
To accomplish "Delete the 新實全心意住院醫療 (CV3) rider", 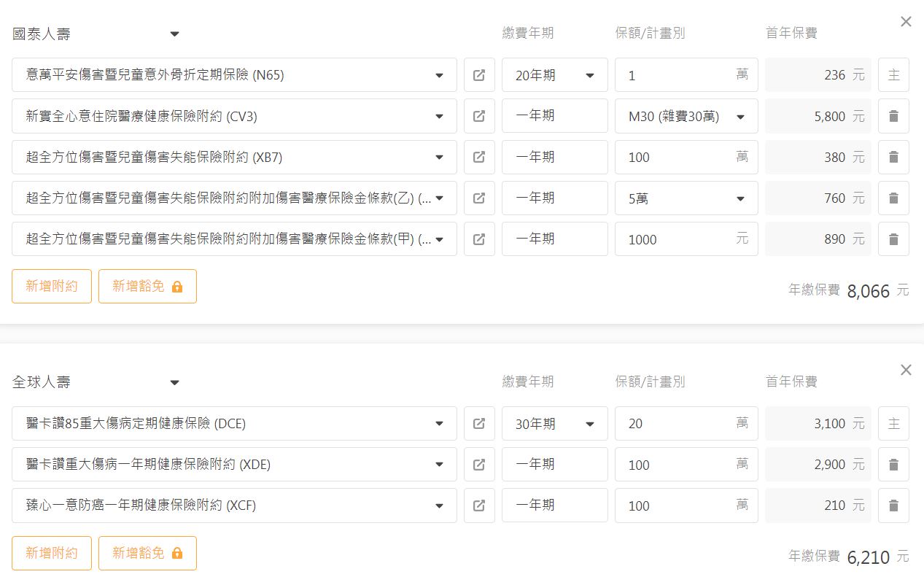I will (893, 116).
